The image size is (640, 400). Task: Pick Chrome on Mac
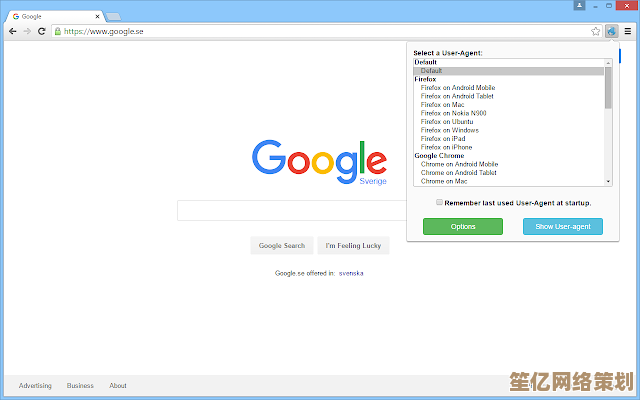click(x=509, y=181)
